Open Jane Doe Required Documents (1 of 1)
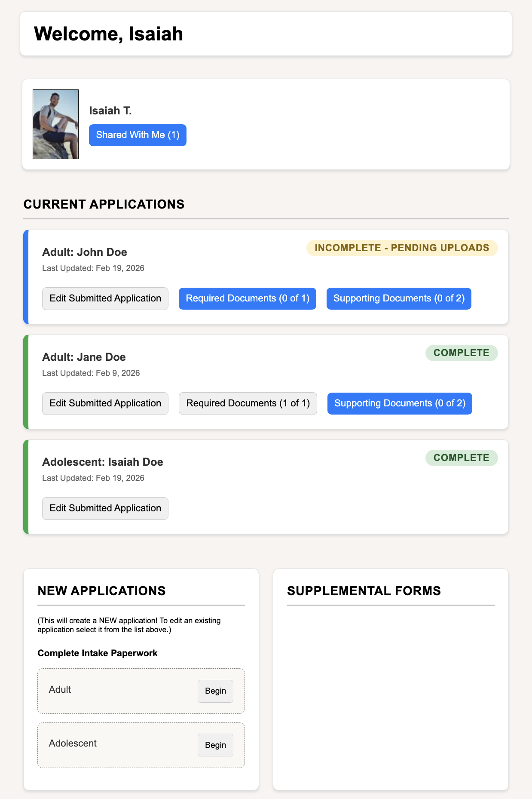The image size is (532, 799). pyautogui.click(x=248, y=403)
